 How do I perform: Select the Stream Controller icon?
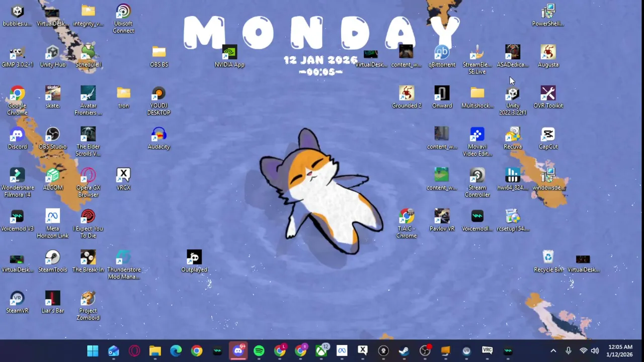click(477, 183)
